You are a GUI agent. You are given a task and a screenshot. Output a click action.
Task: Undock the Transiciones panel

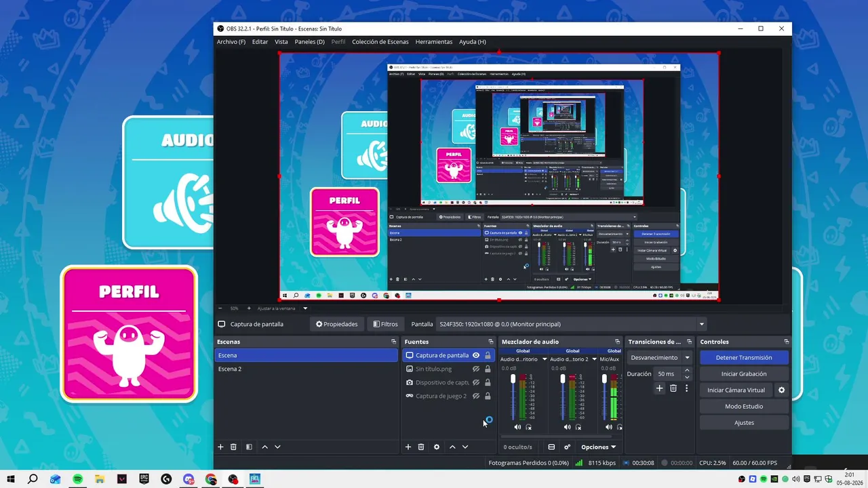(689, 342)
